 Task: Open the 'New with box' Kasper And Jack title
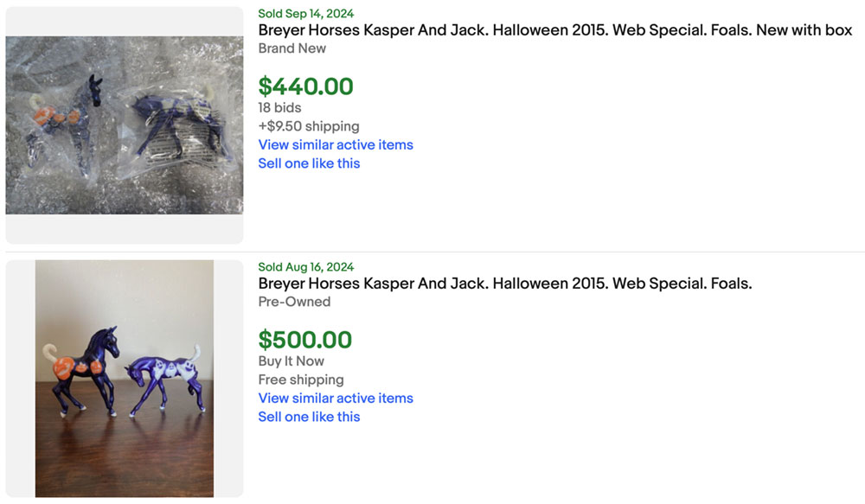pyautogui.click(x=554, y=30)
